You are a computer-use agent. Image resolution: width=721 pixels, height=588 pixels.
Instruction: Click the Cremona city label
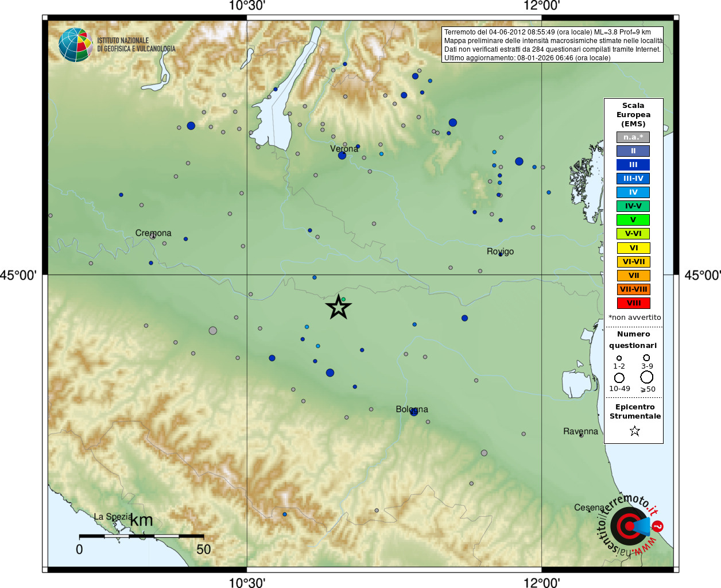pyautogui.click(x=153, y=233)
